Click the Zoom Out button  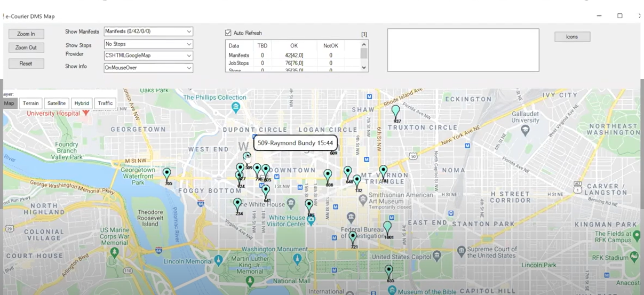[26, 47]
